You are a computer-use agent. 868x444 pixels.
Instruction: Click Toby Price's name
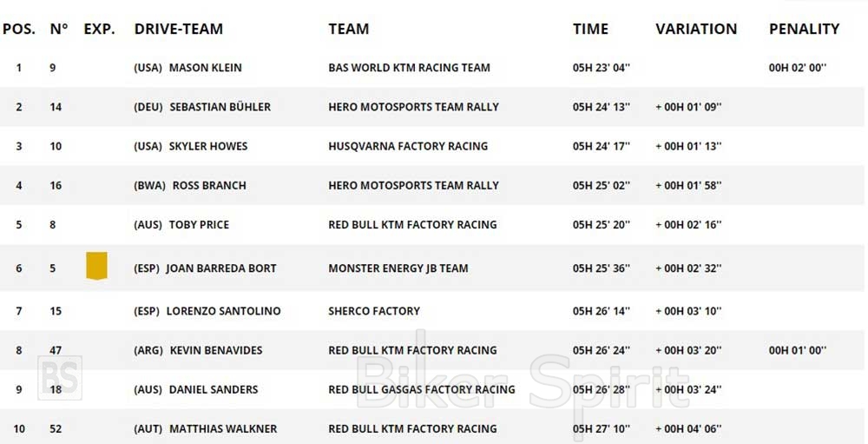coord(199,224)
